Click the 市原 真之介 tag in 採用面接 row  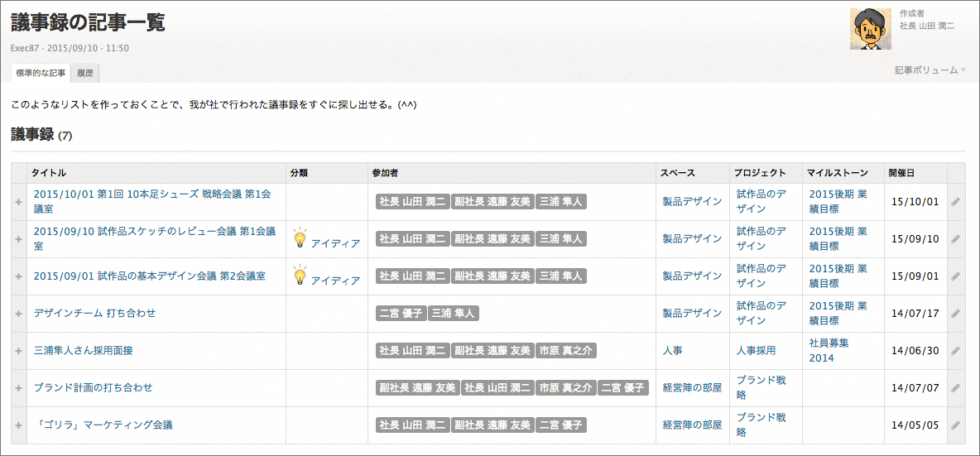tap(566, 351)
